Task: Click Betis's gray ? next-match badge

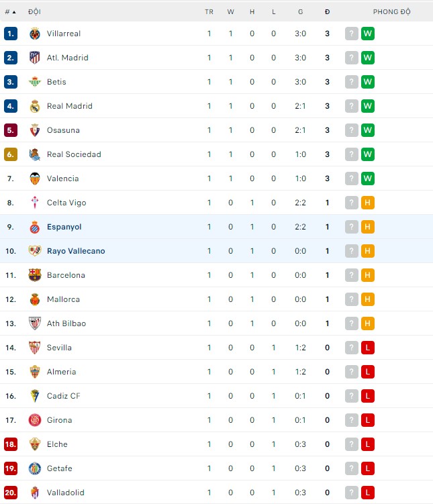Action: [x=351, y=82]
